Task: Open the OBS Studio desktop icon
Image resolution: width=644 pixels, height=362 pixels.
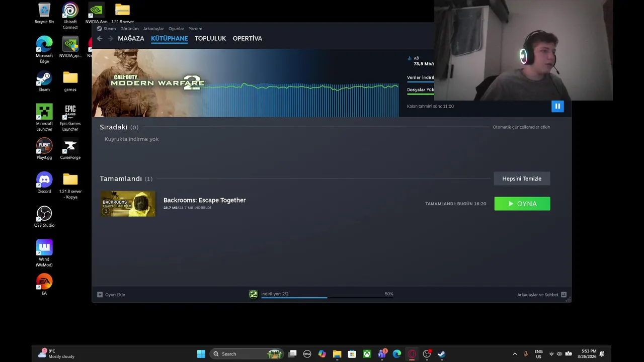Action: point(44,217)
